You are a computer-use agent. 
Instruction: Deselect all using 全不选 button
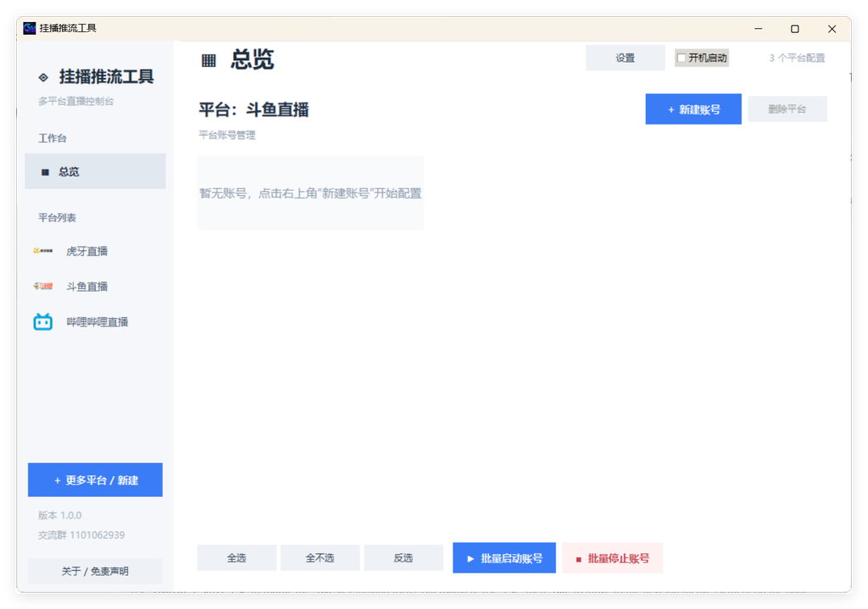320,557
